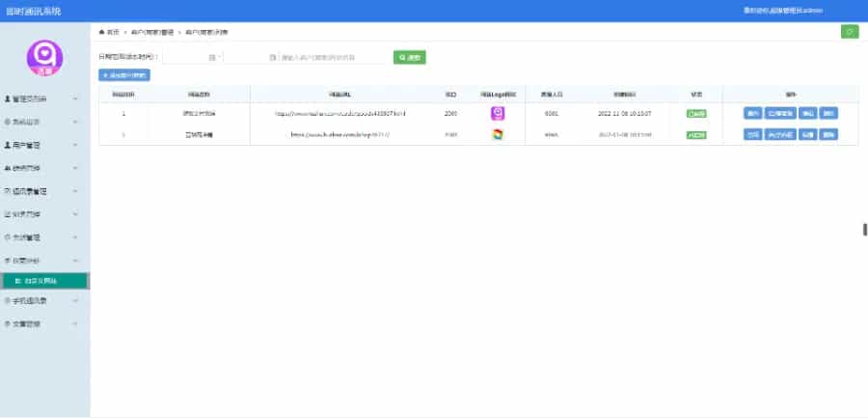868x418 pixels.
Task: Click the green status badge in first row
Action: pos(695,113)
